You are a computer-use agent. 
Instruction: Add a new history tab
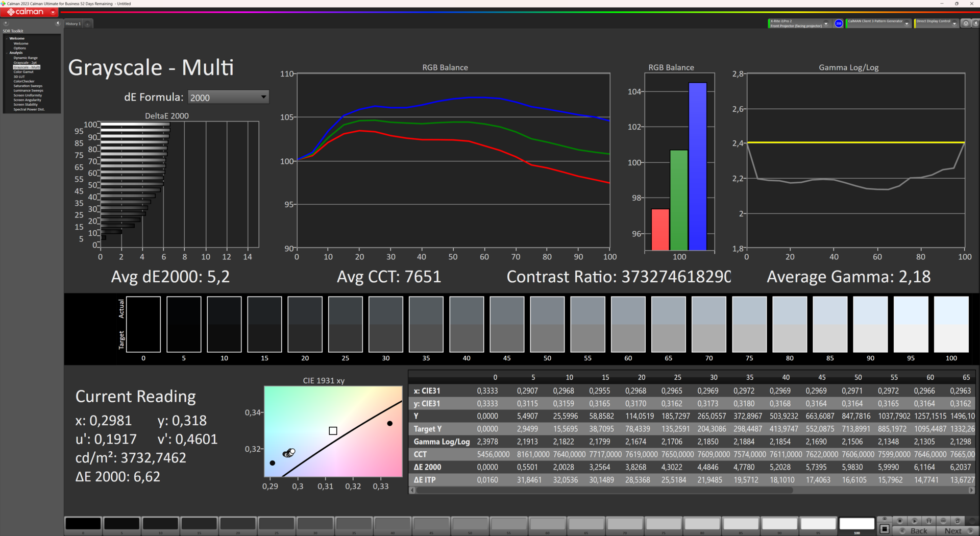(x=88, y=23)
